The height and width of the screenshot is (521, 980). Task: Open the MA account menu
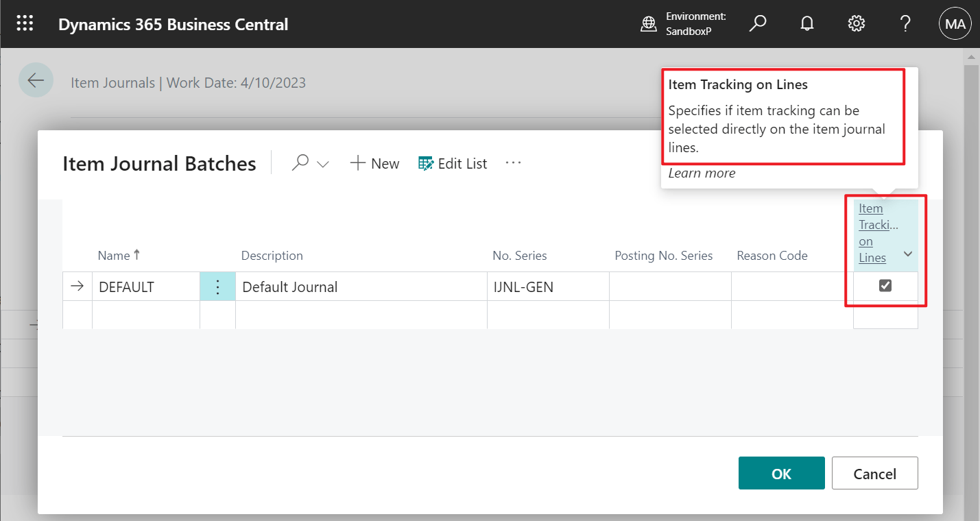pyautogui.click(x=955, y=23)
